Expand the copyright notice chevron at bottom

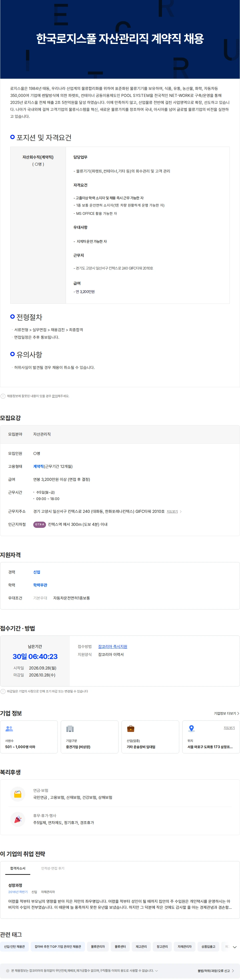coord(156,971)
